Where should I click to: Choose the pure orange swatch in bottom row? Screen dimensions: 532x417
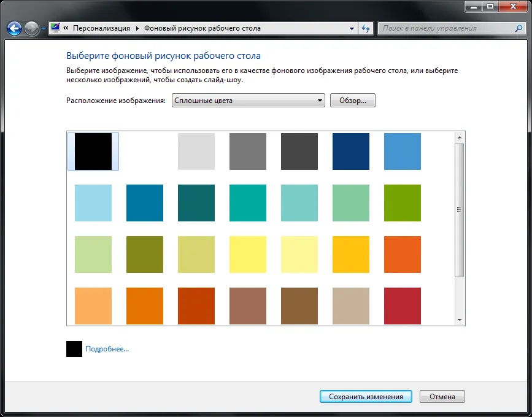coord(145,306)
